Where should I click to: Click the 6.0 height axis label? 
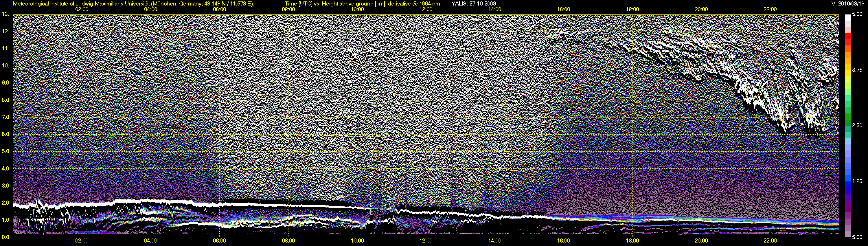[5, 134]
